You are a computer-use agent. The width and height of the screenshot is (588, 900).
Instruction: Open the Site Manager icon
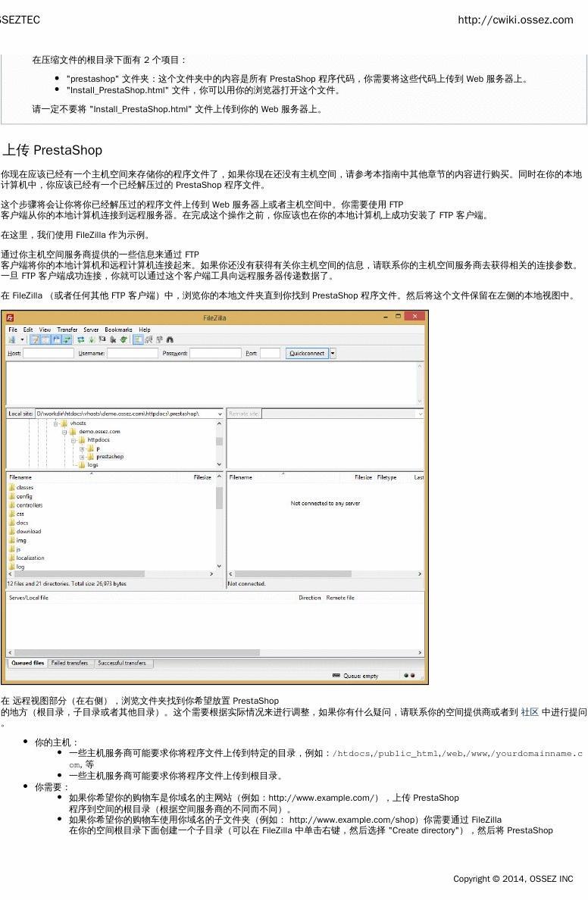click(x=12, y=340)
